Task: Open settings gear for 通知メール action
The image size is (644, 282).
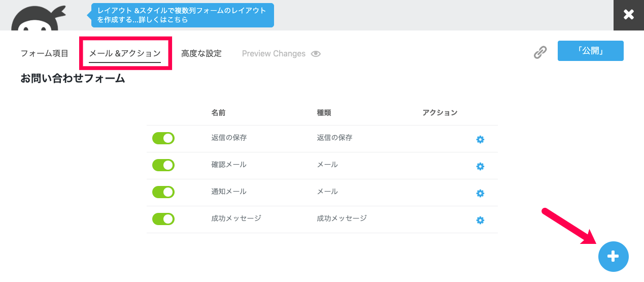Action: 480,193
